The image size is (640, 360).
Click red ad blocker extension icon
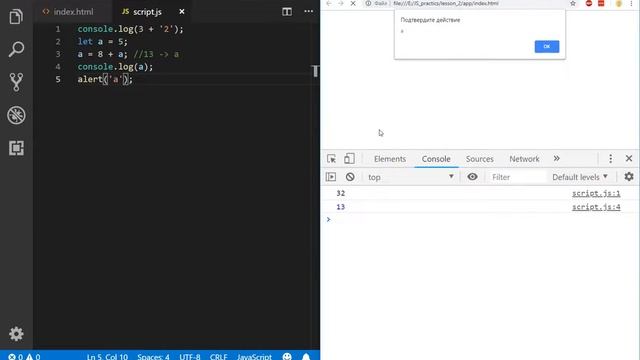pos(589,3)
